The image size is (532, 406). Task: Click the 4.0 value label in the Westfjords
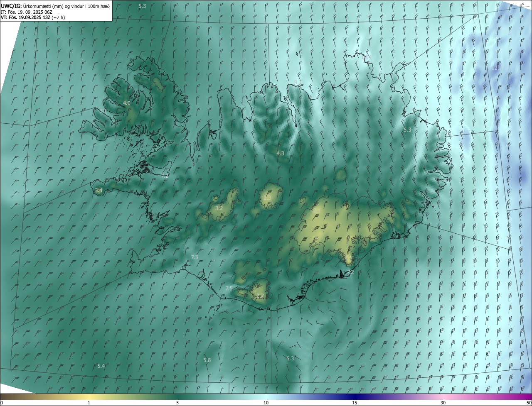coord(127,103)
